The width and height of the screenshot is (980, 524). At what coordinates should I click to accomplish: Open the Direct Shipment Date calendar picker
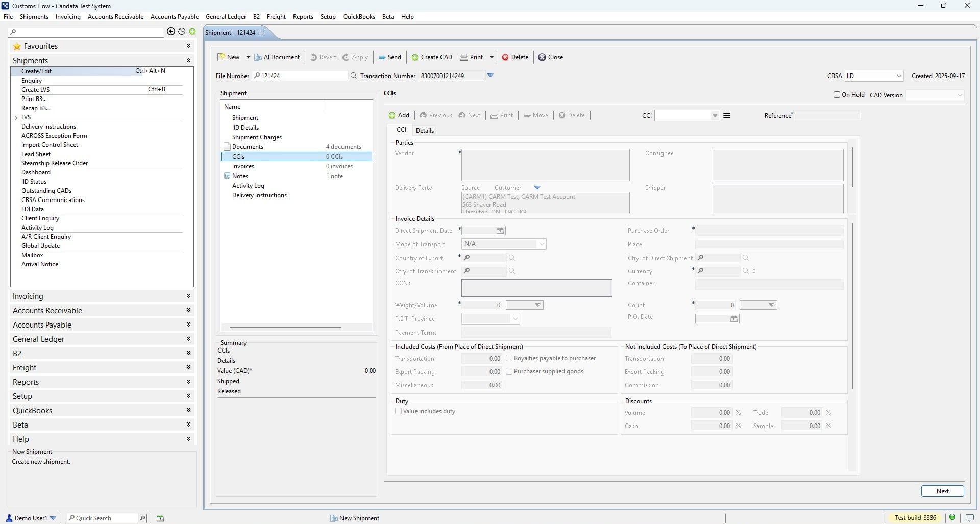500,231
